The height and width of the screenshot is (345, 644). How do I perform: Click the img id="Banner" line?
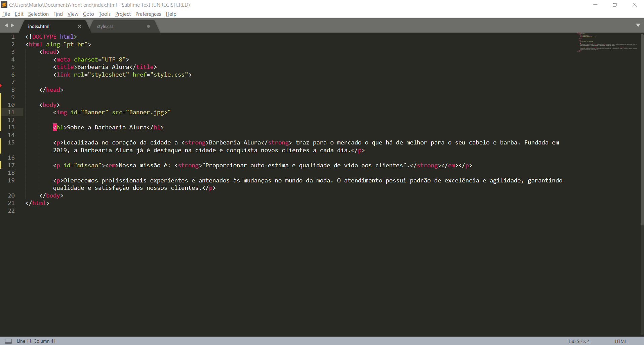coord(112,112)
